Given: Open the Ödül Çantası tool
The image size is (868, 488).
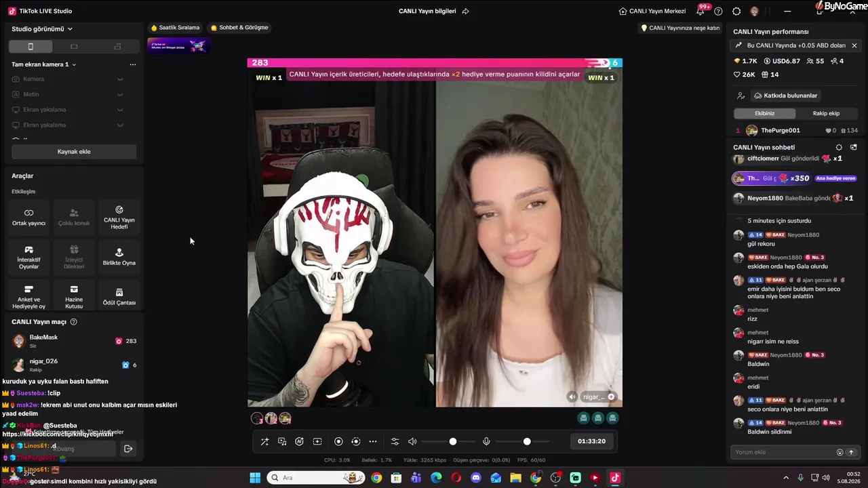Looking at the screenshot, I should point(119,297).
